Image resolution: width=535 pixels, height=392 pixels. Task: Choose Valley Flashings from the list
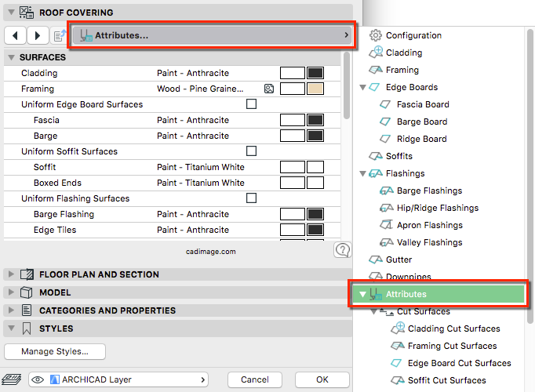pos(429,242)
